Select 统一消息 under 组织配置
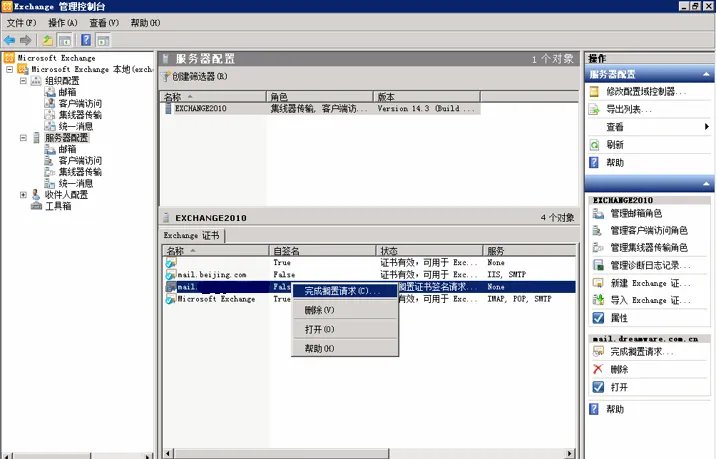Viewport: 717px width, 459px height. (75, 126)
